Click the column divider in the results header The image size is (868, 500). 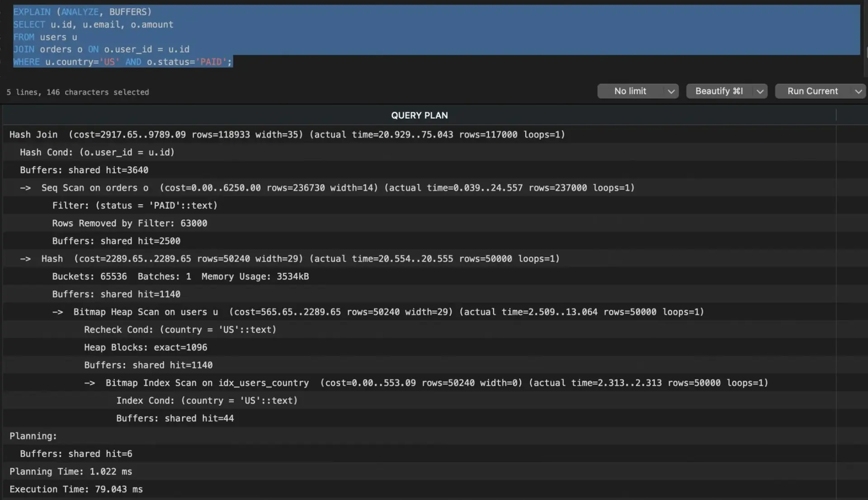tap(837, 115)
